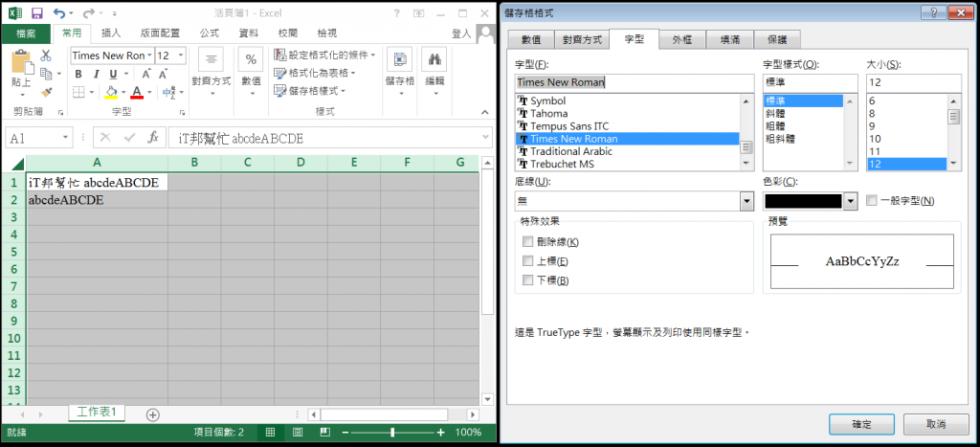
Task: Open Excel help question mark
Action: (396, 13)
